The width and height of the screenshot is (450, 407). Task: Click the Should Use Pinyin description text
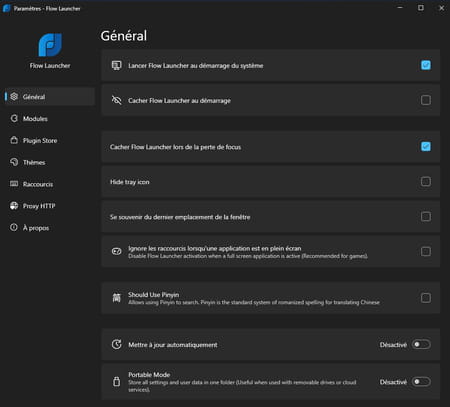[254, 302]
